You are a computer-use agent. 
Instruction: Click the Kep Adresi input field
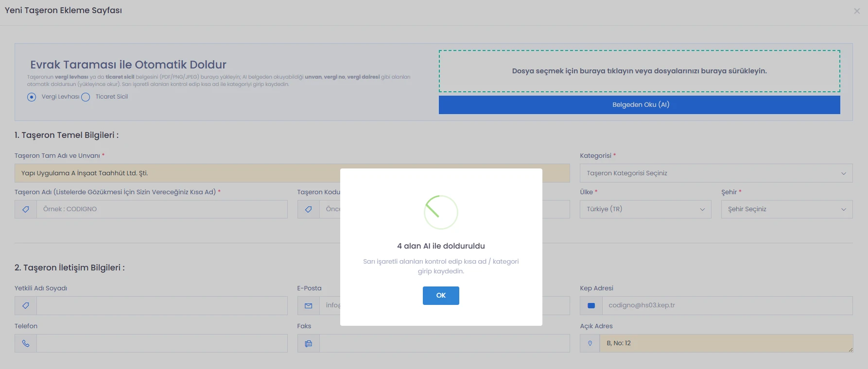click(728, 306)
